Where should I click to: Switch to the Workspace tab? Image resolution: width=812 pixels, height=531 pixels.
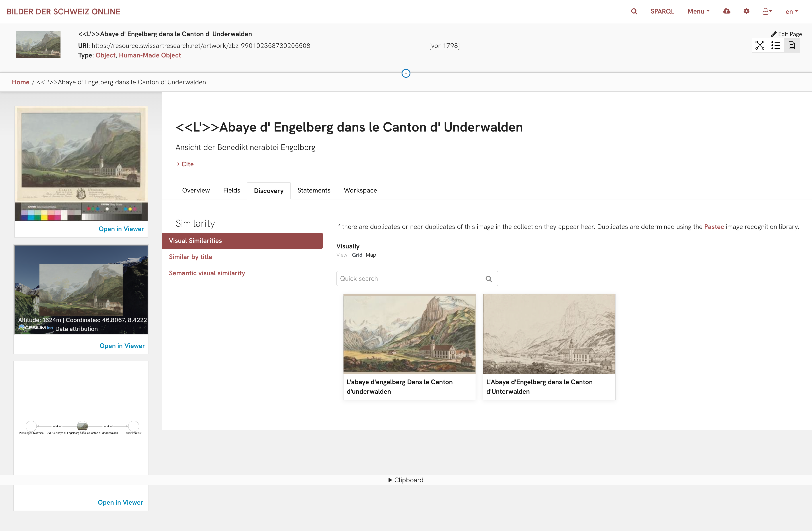click(360, 191)
